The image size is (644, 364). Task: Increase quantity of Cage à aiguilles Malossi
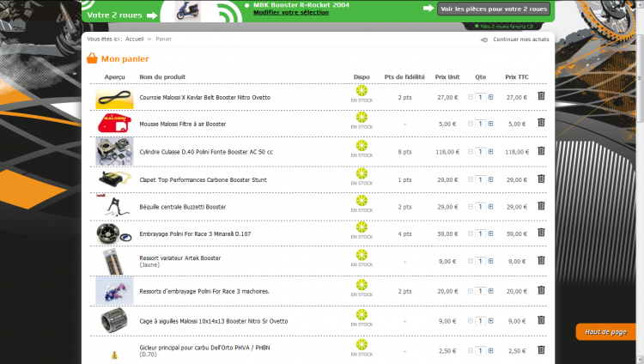[x=491, y=321]
